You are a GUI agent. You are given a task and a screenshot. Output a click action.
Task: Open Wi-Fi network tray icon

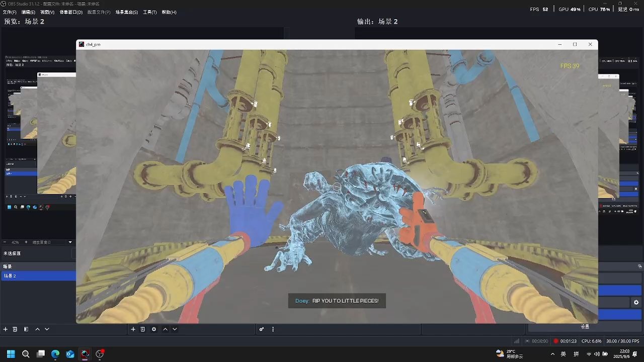coord(589,354)
